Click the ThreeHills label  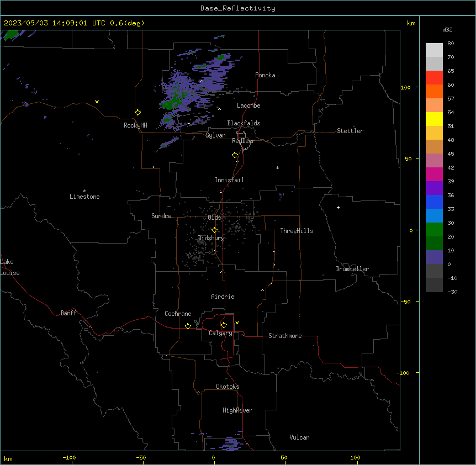pyautogui.click(x=297, y=231)
